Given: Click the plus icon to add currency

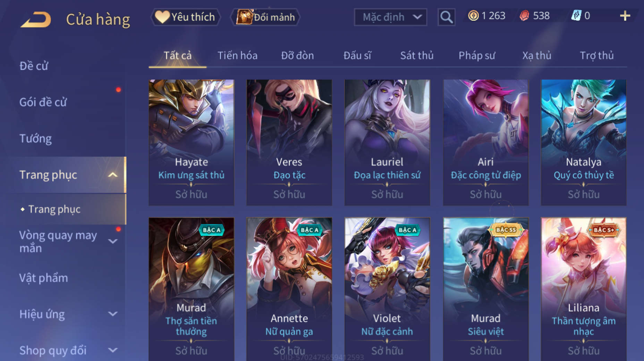Looking at the screenshot, I should click(625, 16).
